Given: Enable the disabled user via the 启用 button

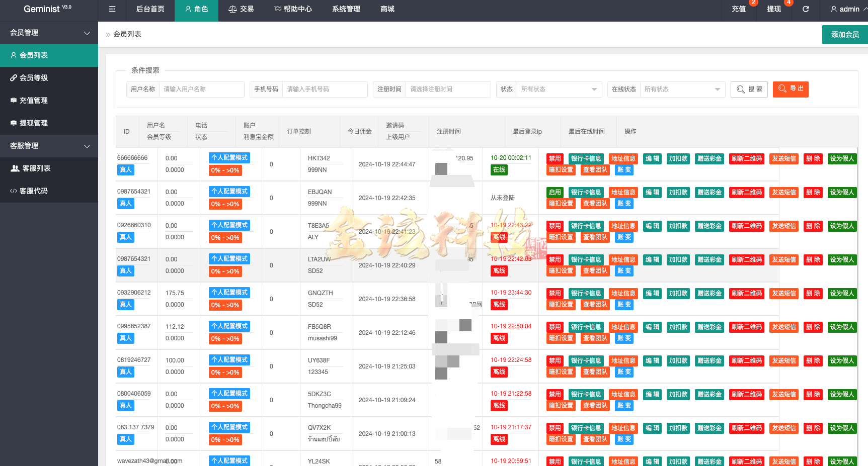Looking at the screenshot, I should pos(555,192).
